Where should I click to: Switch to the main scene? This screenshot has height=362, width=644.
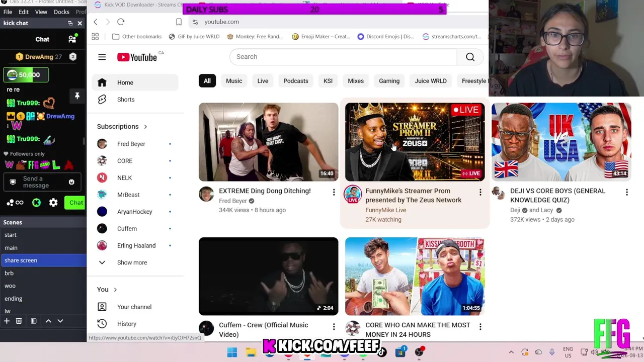43,248
